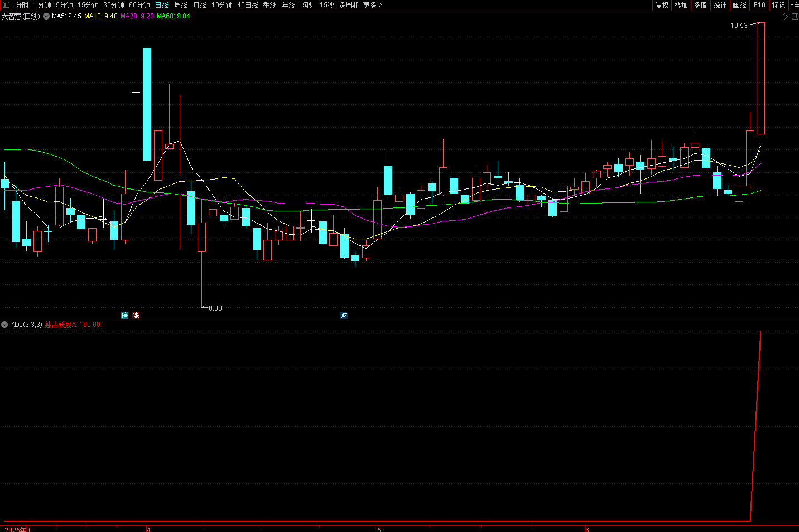Viewport: 799px width, 532px height.
Task: Click the 独占妖股X: 100.00 value
Action: 73,324
